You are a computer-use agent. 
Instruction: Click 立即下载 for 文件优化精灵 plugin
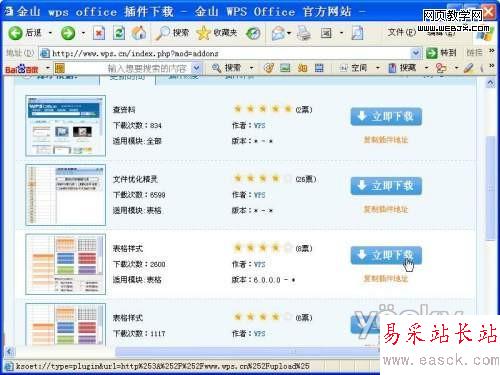click(386, 186)
